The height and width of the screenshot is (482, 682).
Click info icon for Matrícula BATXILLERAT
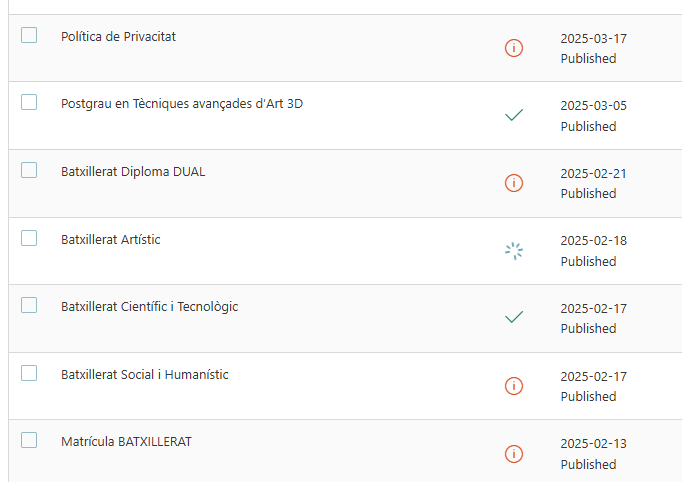click(514, 454)
